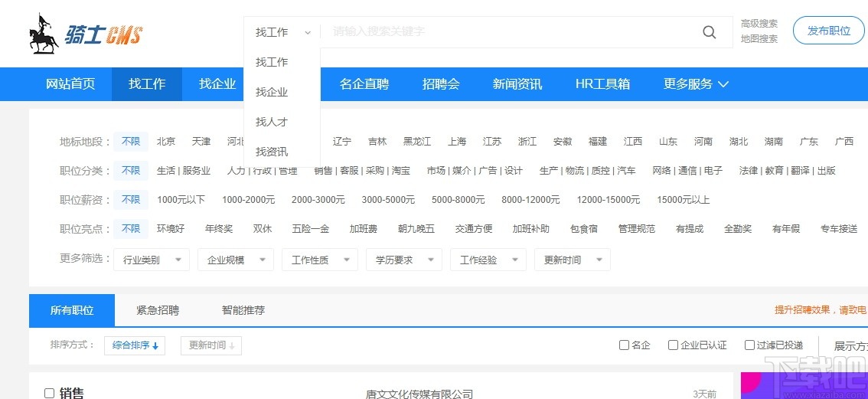Open the 找工作 search type dropdown
The image size is (868, 399).
(282, 33)
